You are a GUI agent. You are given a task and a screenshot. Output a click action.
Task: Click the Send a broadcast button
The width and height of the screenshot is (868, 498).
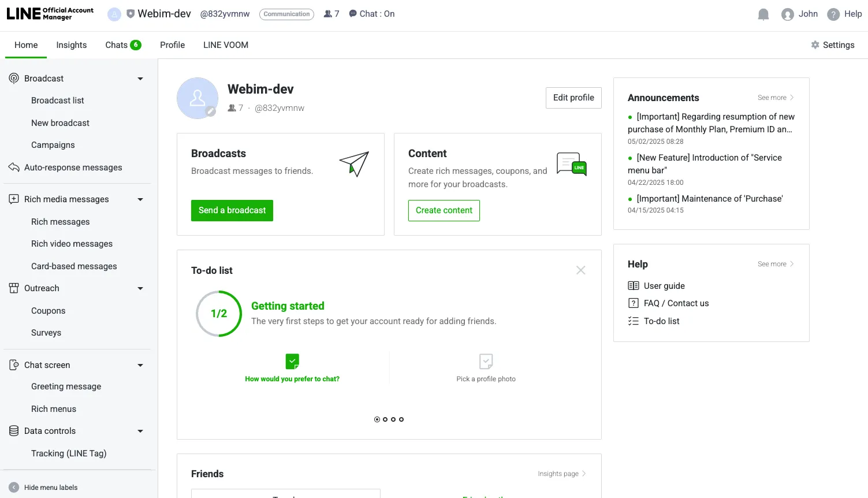[232, 210]
